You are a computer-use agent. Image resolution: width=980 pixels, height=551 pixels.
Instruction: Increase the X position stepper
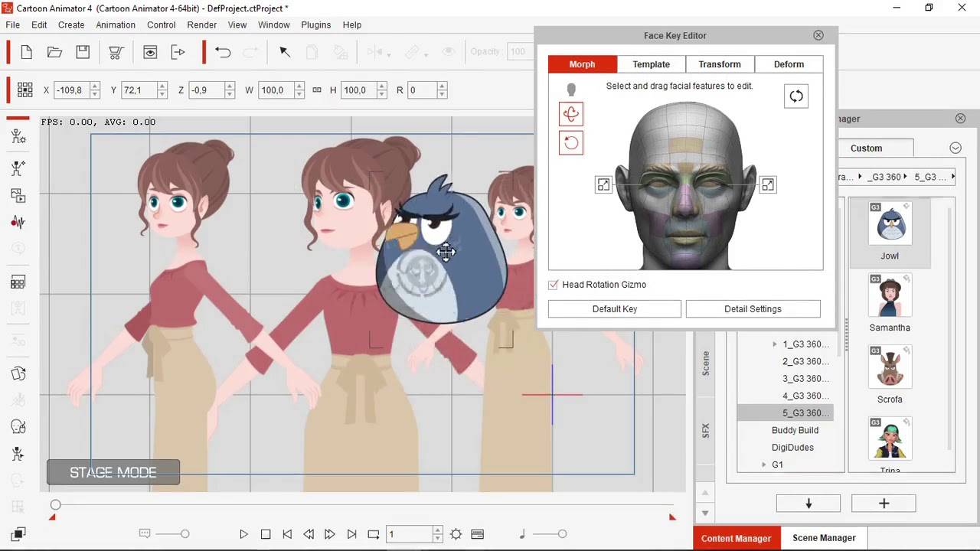(x=95, y=86)
